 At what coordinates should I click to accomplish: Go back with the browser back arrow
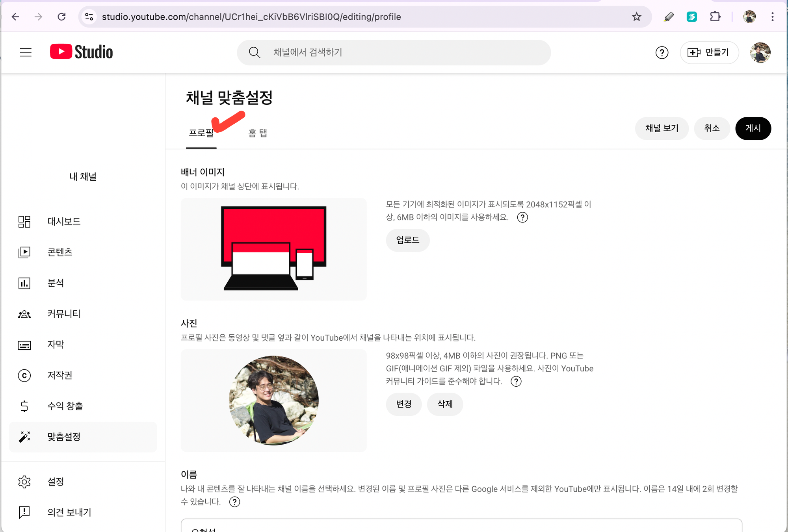click(x=16, y=17)
